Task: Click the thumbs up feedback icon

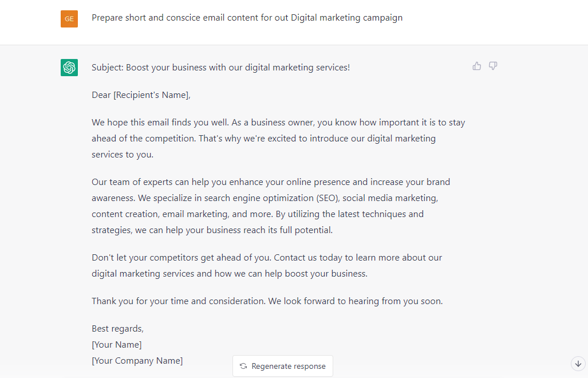Action: click(x=476, y=66)
